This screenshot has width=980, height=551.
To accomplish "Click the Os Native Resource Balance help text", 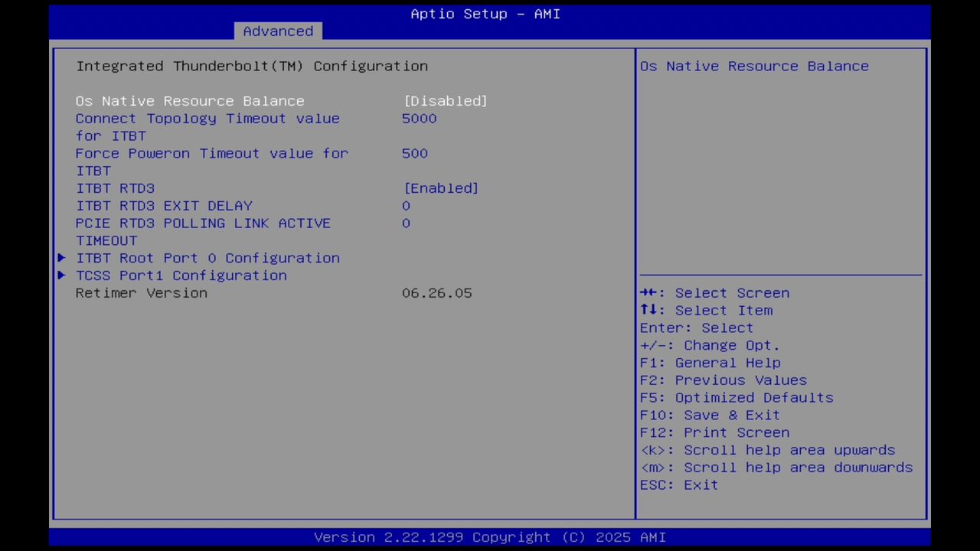I will 753,66.
